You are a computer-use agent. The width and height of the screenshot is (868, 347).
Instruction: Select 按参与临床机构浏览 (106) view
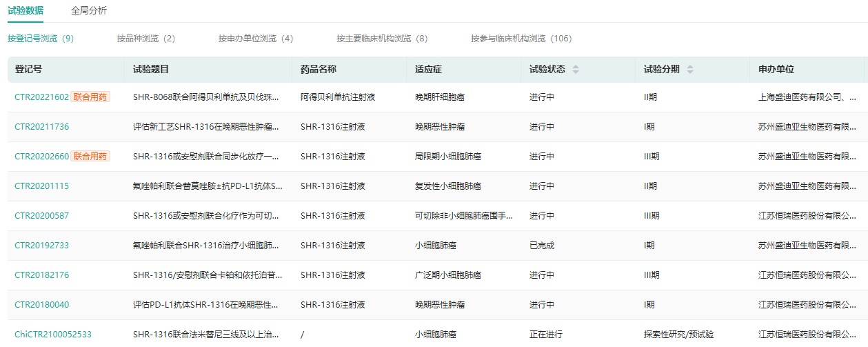point(521,39)
